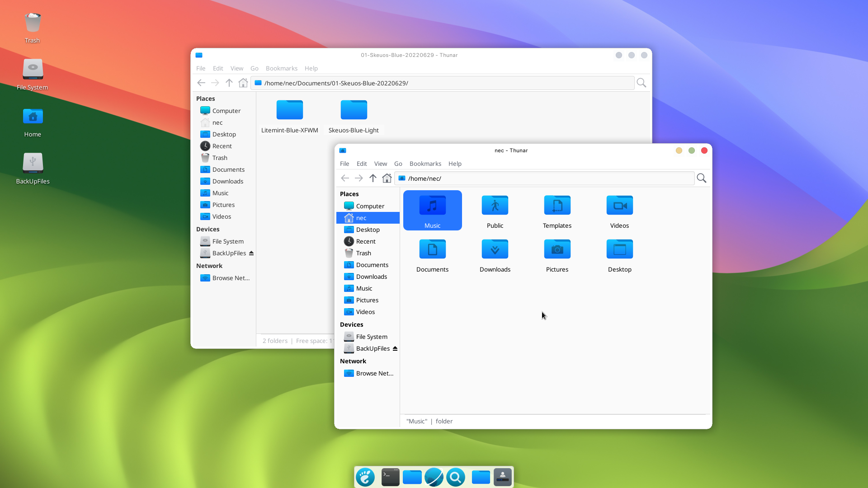Select Pictures in nec window sidebar

click(x=368, y=300)
